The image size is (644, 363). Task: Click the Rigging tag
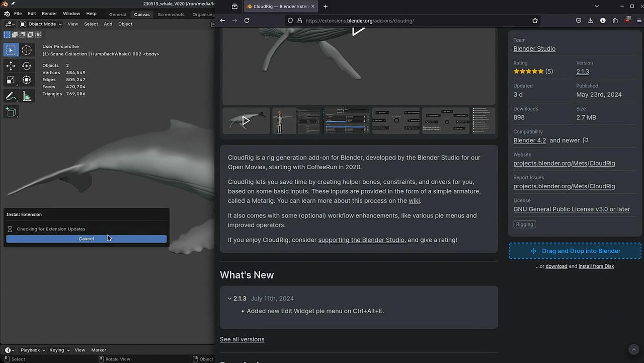click(x=524, y=225)
